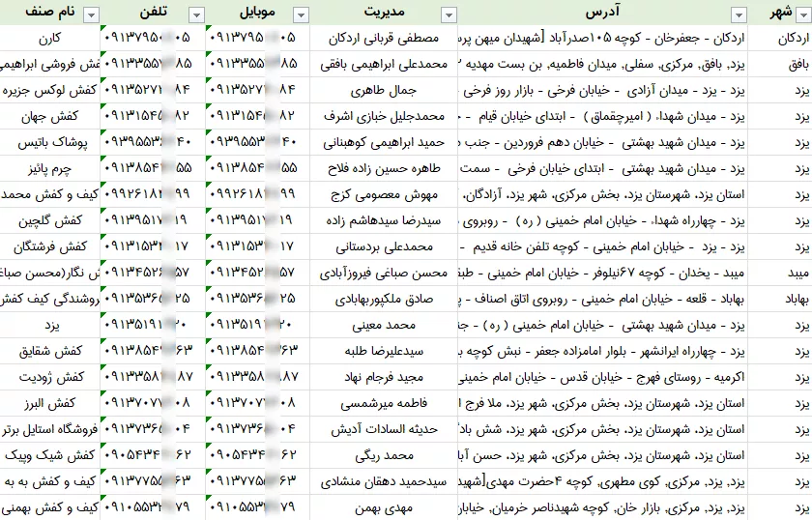Select city cell بافق
This screenshot has height=520, width=812.
tap(780, 64)
